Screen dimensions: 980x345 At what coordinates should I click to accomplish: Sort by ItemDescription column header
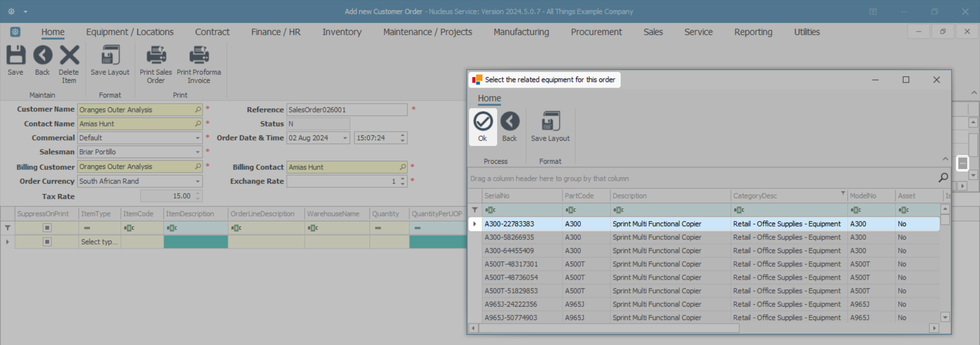click(x=195, y=214)
